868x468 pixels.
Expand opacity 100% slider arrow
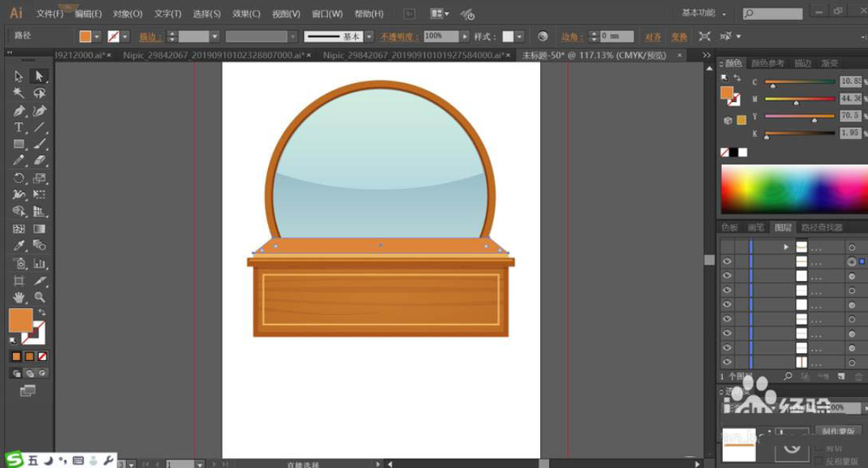(464, 37)
